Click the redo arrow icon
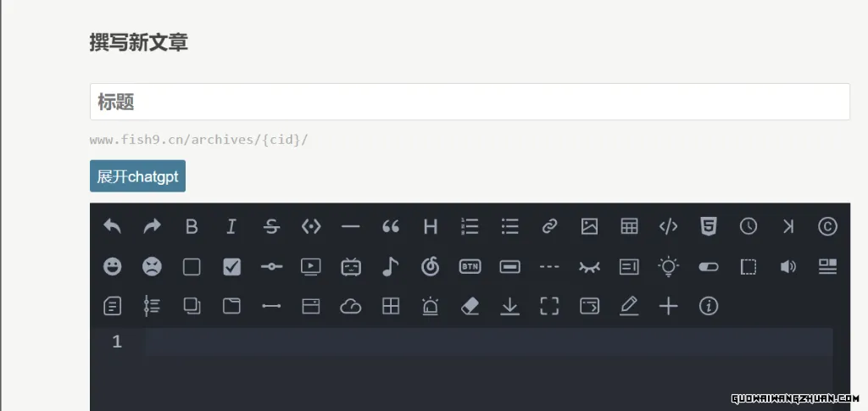 tap(153, 226)
